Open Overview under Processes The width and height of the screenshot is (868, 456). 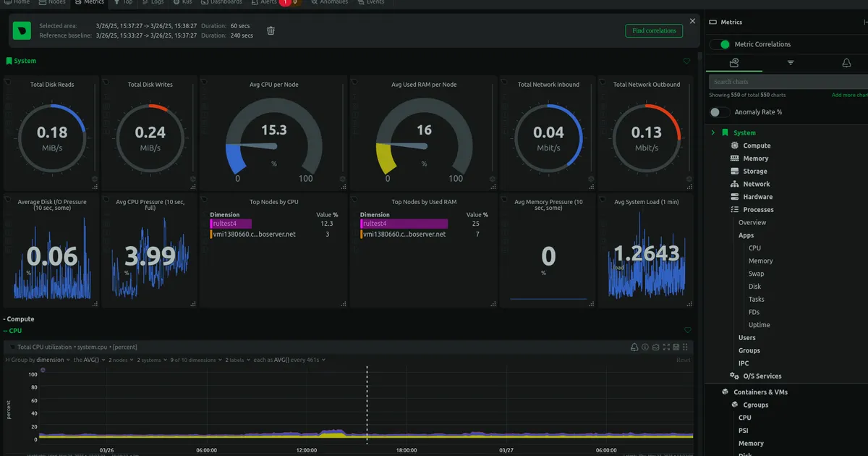(x=752, y=222)
